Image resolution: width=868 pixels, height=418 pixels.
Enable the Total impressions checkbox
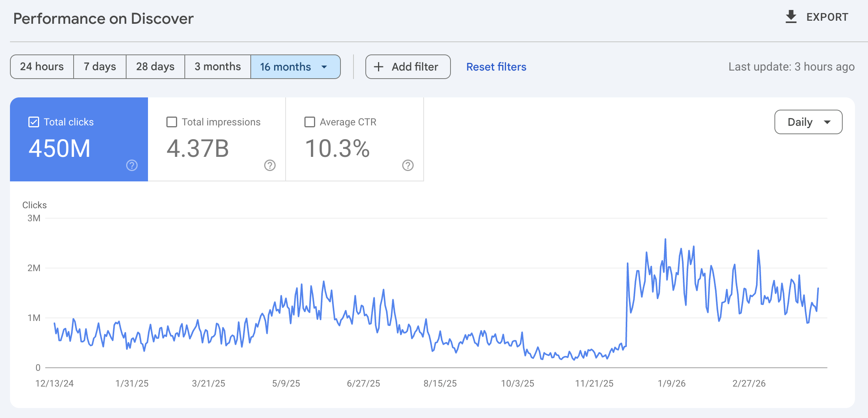pyautogui.click(x=172, y=122)
